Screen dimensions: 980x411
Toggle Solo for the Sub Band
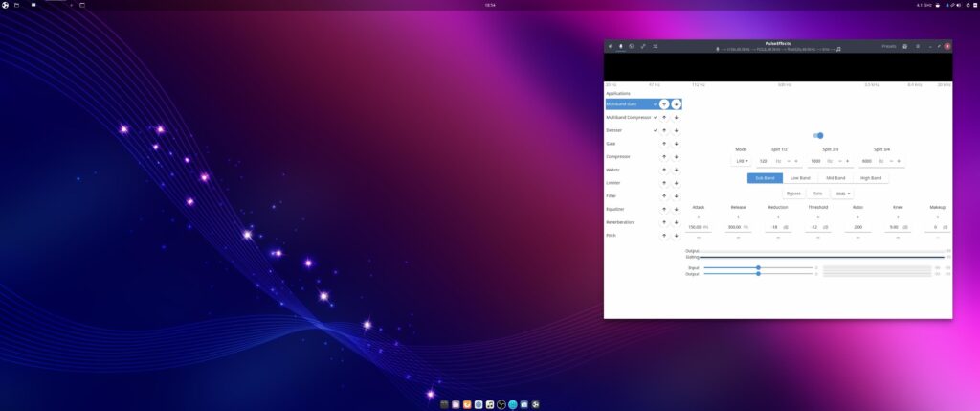pyautogui.click(x=817, y=194)
